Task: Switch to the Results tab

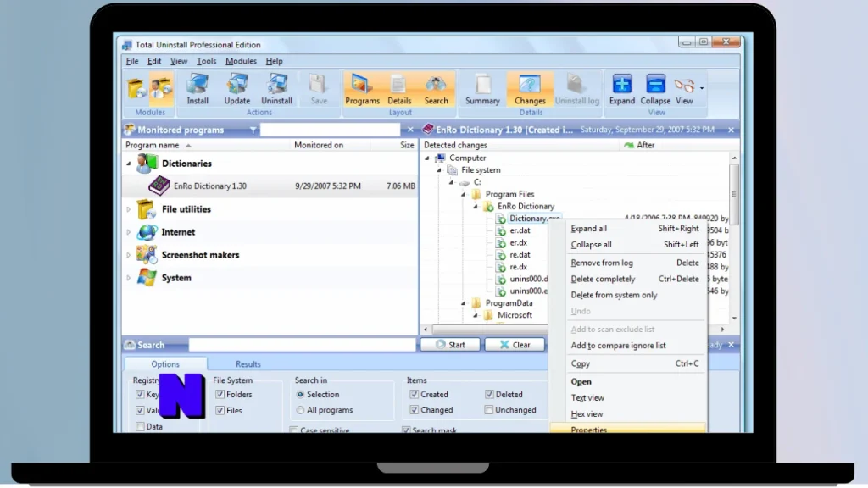Action: click(248, 364)
